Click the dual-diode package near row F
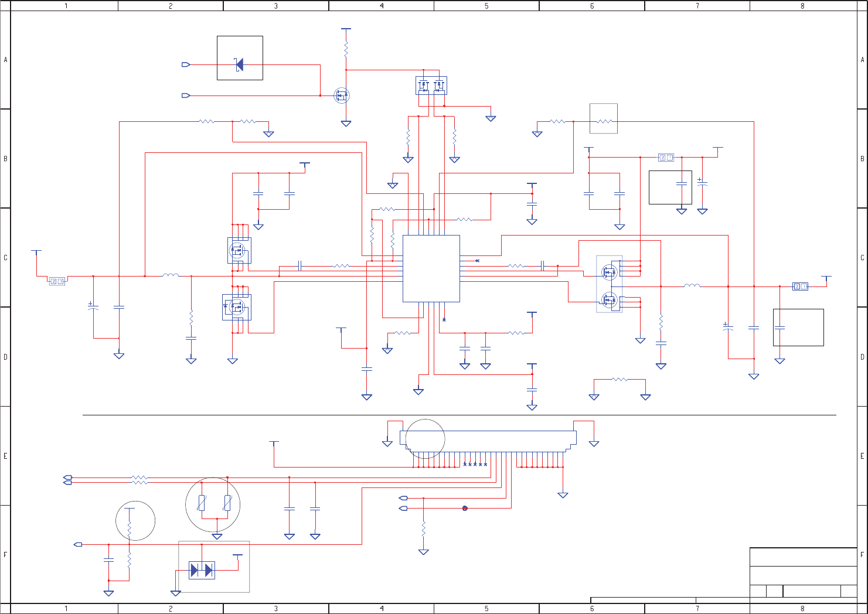The width and height of the screenshot is (868, 614). [202, 569]
